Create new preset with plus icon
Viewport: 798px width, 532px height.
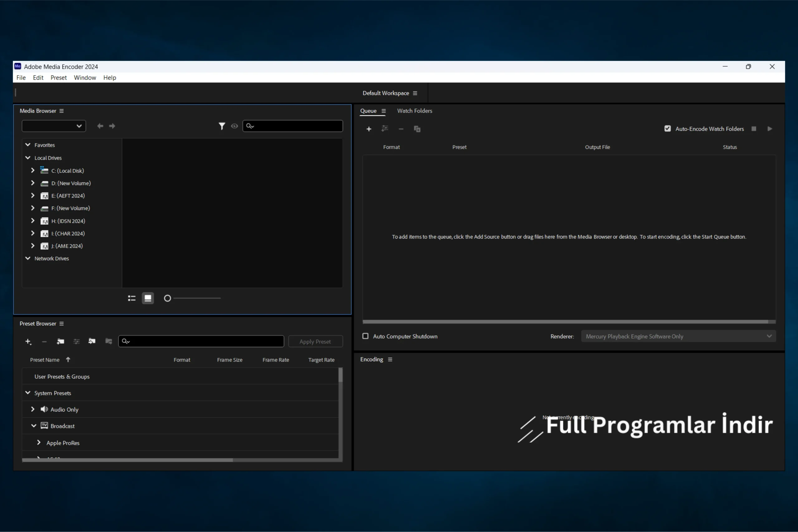pos(28,342)
